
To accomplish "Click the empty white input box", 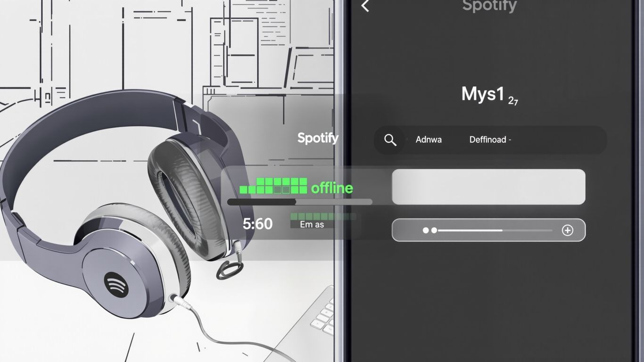I will (x=488, y=187).
